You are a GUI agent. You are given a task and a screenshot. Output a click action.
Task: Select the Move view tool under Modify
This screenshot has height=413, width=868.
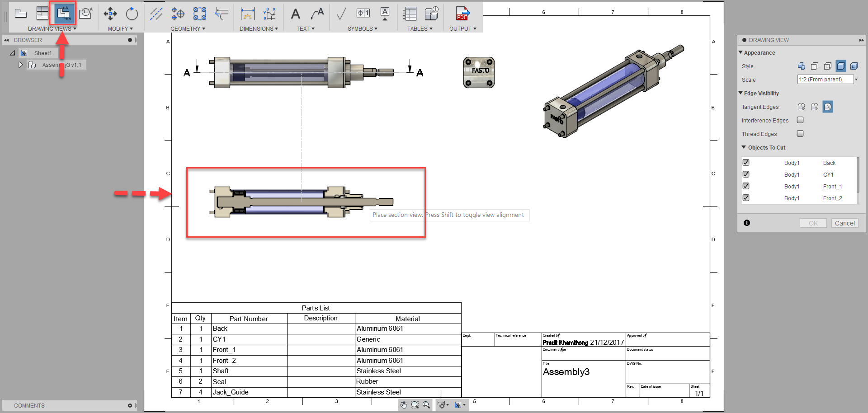pos(109,14)
